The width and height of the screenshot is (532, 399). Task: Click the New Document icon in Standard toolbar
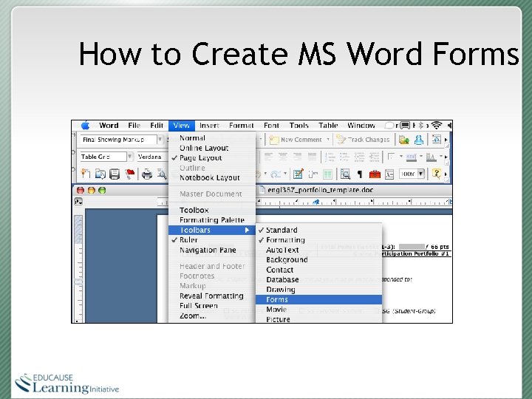click(x=85, y=174)
